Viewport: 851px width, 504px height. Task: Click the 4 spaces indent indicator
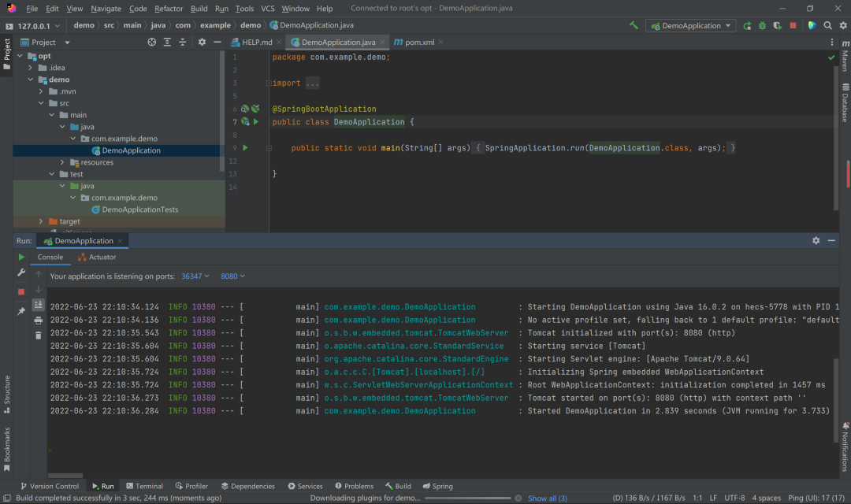pos(766,498)
